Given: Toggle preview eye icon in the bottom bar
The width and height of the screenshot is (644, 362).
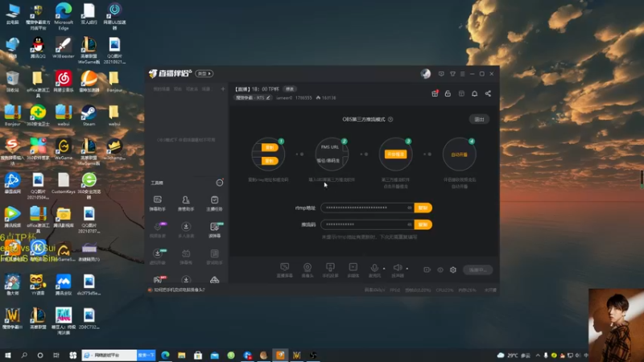Looking at the screenshot, I should click(x=440, y=269).
